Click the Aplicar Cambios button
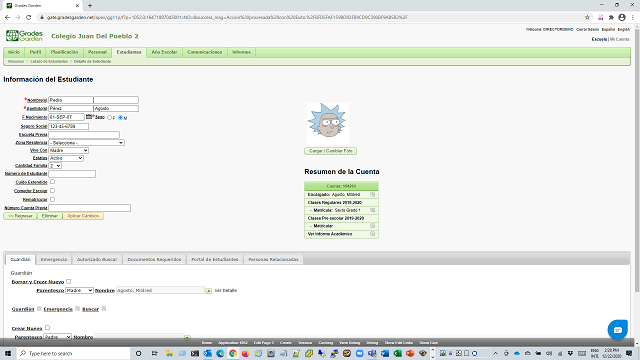Viewport: 640px width, 360px height. pos(83,216)
